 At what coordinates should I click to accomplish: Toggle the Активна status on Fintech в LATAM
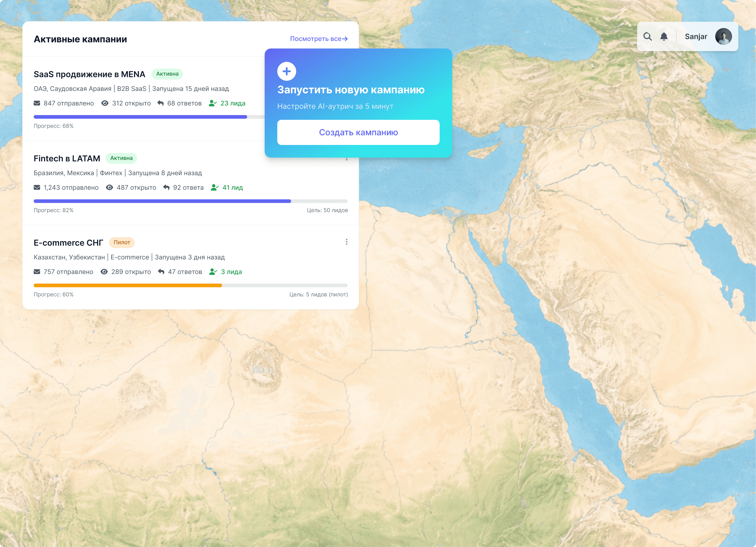point(121,158)
